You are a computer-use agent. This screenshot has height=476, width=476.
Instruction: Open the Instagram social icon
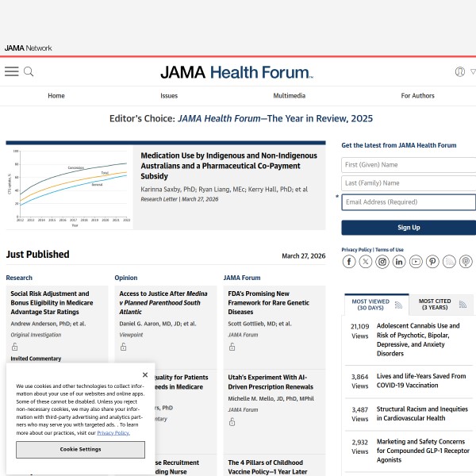point(382,262)
